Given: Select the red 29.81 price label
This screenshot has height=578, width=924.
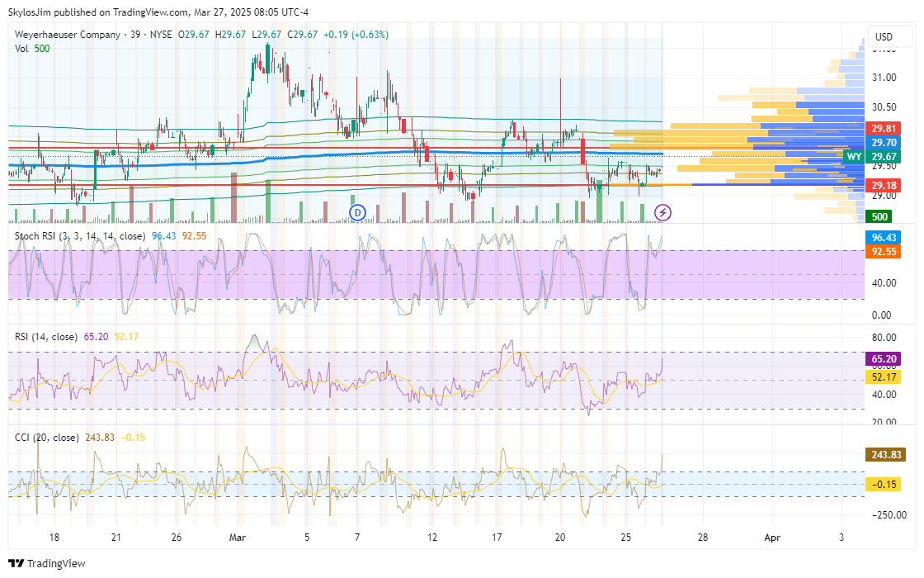Looking at the screenshot, I should point(884,129).
